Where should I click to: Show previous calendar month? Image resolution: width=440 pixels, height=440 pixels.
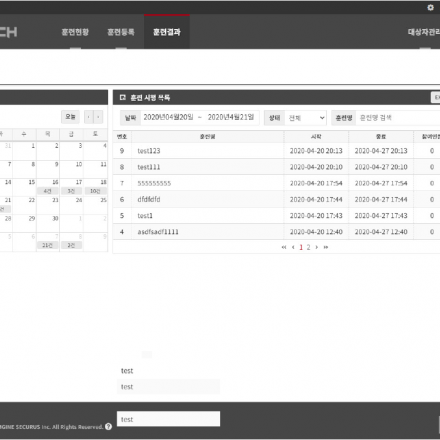pos(89,117)
